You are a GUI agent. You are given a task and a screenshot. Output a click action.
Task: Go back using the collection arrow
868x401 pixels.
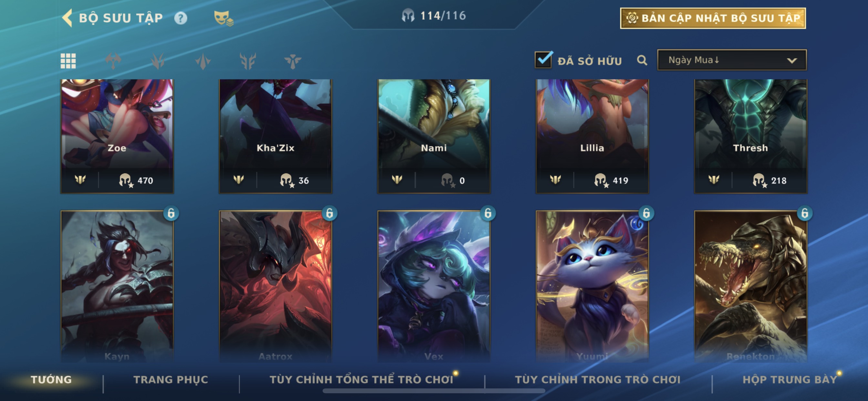click(x=67, y=17)
